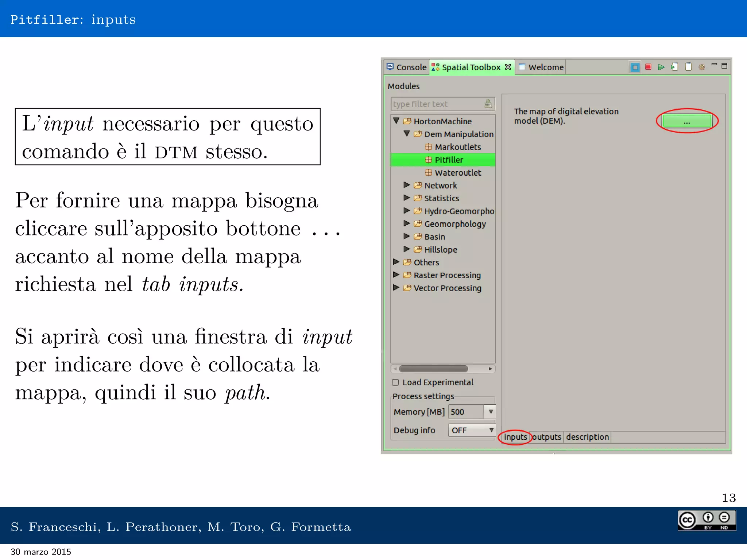The height and width of the screenshot is (560, 747).
Task: Click the HortonMachine folder label
Action: pos(442,121)
